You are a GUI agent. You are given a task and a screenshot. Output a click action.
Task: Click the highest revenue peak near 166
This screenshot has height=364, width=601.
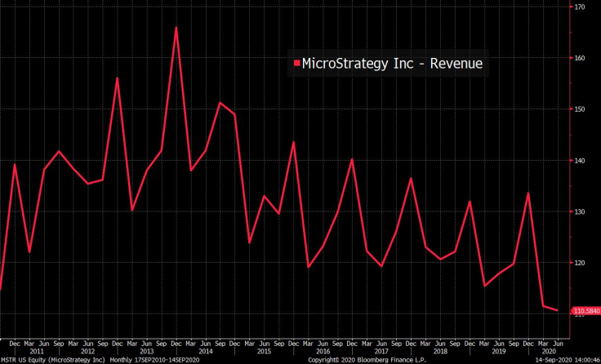pyautogui.click(x=176, y=27)
